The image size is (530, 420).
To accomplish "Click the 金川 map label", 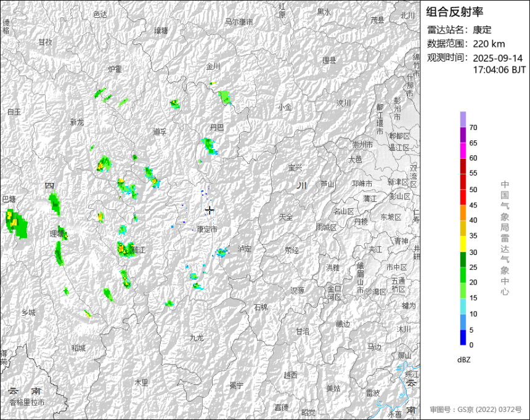I will (x=213, y=67).
